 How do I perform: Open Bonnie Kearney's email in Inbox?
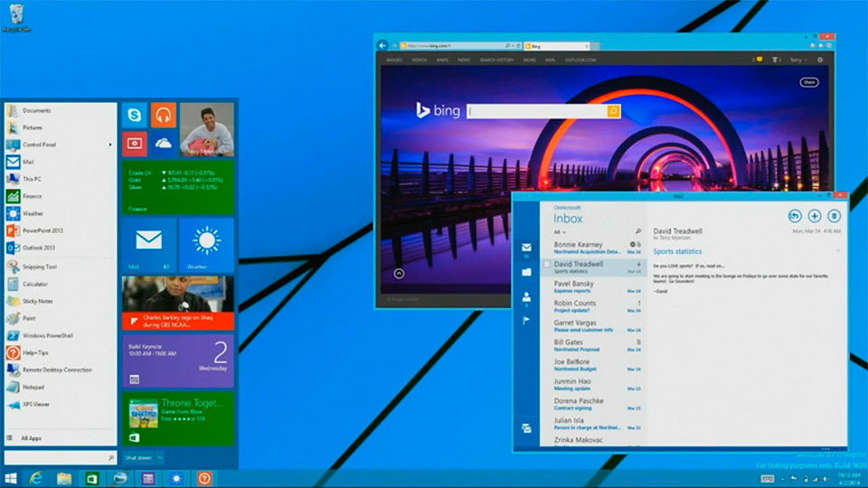point(593,248)
